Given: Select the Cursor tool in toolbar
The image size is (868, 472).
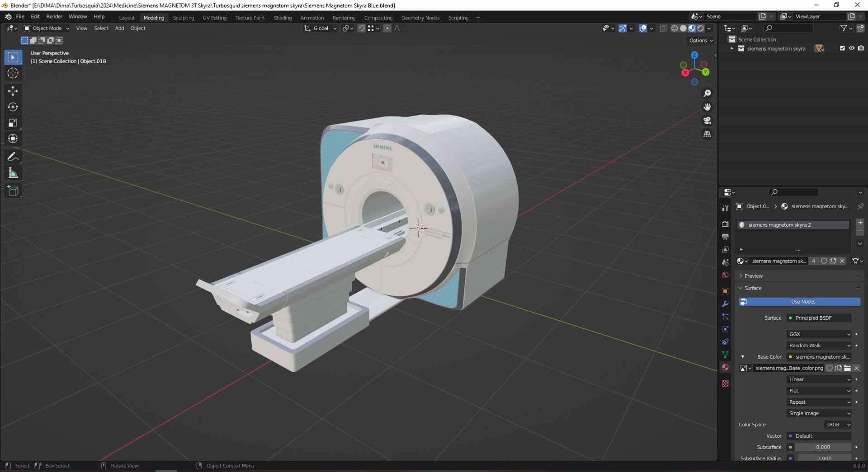Looking at the screenshot, I should (x=13, y=73).
